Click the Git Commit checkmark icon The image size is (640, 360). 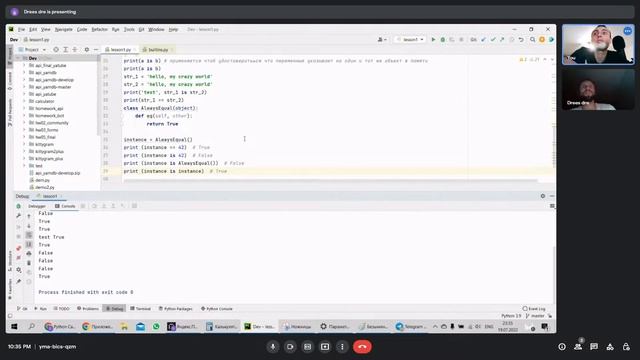493,40
